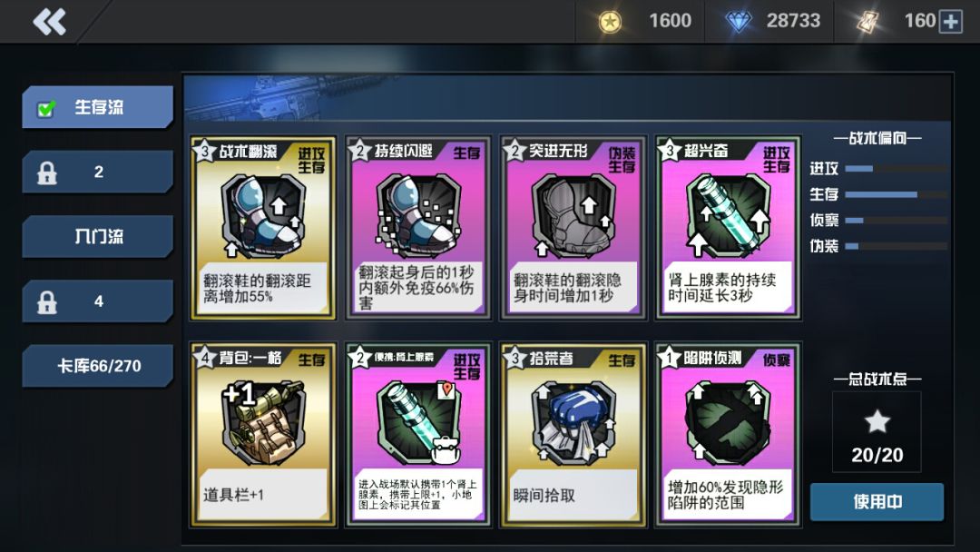
Task: Click the blue diamond currency icon
Action: click(738, 22)
